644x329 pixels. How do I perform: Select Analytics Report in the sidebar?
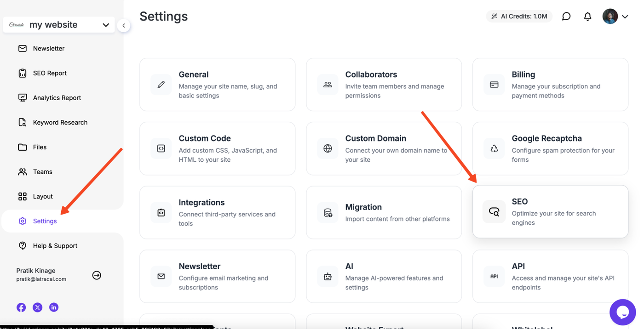(57, 98)
